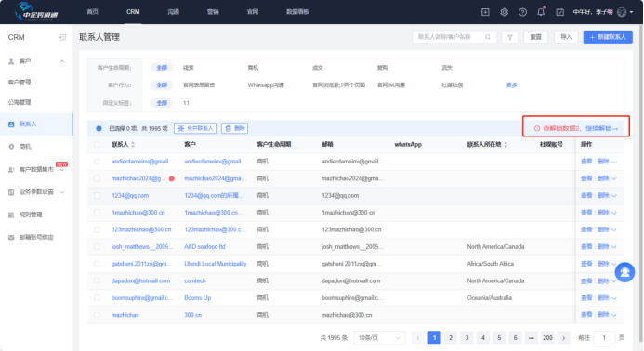This screenshot has height=351, width=644.
Task: Switch to 官网 in top navigation
Action: click(253, 12)
